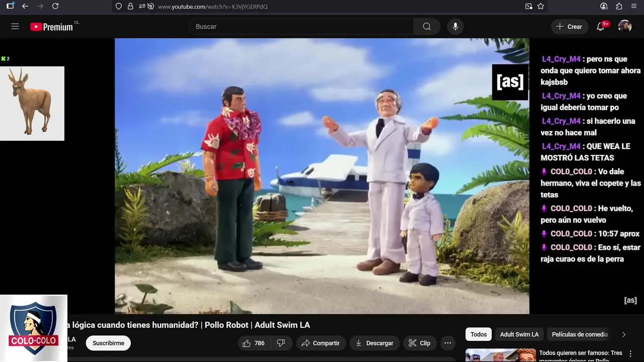Subscribe with the Suscribirme button
644x362 pixels.
point(108,343)
